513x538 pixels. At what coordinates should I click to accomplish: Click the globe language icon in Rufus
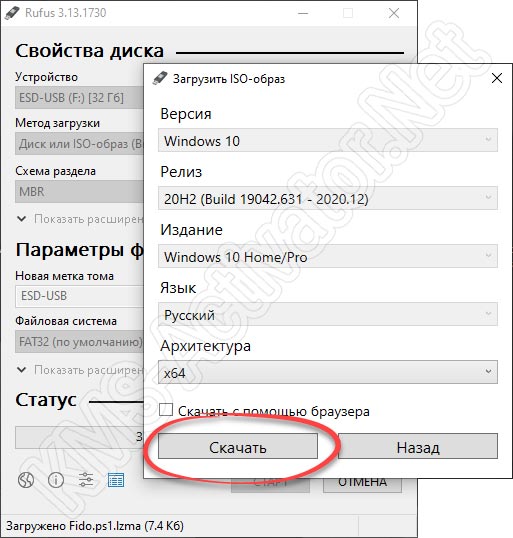pos(26,480)
